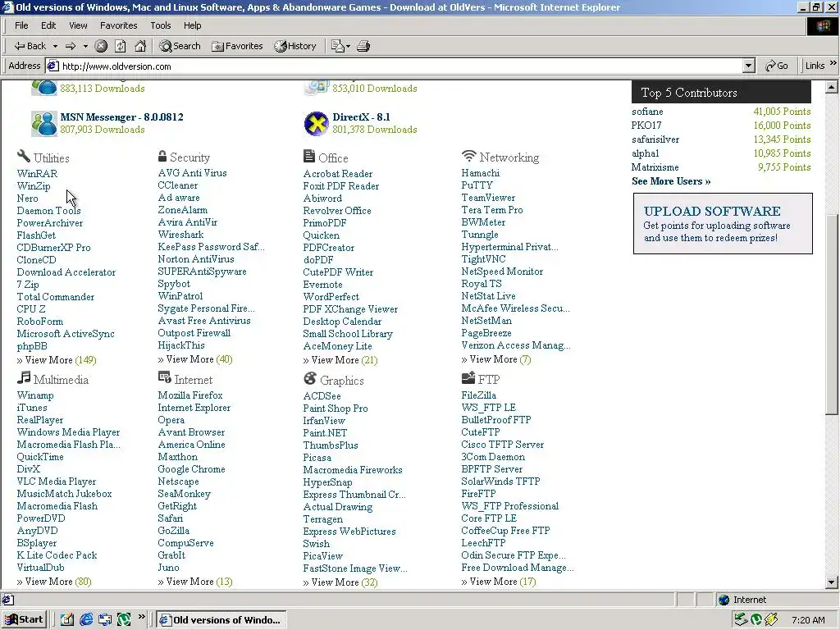Click the Stop loading icon
The image size is (840, 630).
[101, 46]
